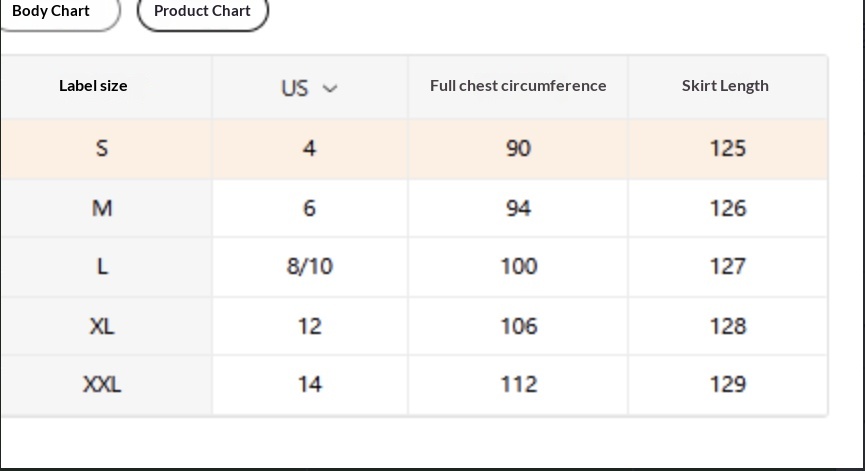Select the XXL label size row
This screenshot has width=865, height=471.
point(102,384)
